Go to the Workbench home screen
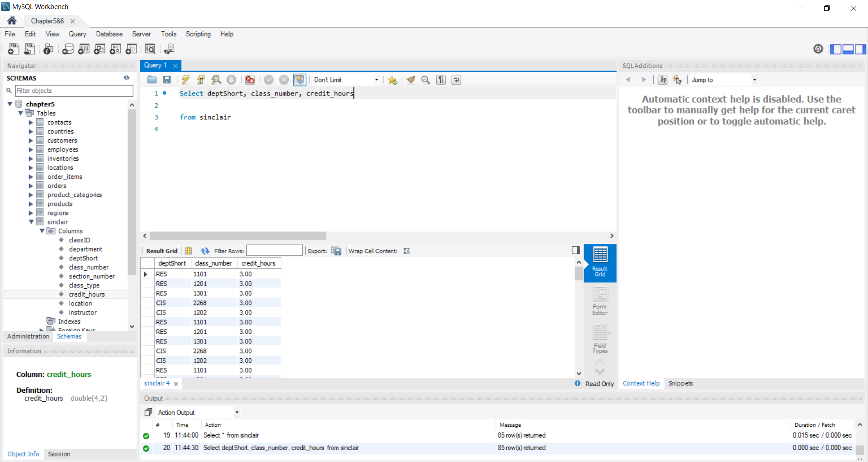The height and width of the screenshot is (462, 868). (x=12, y=21)
